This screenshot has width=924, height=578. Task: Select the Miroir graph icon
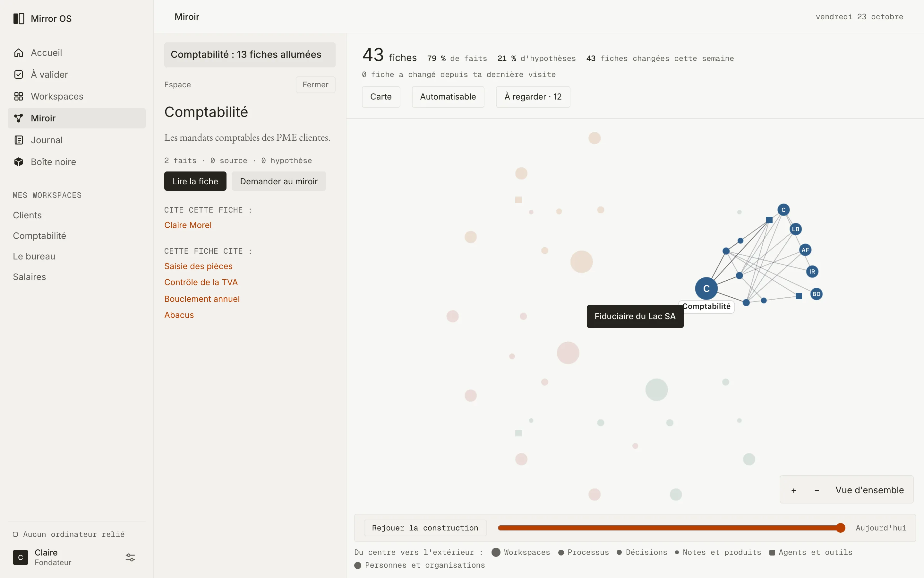pyautogui.click(x=19, y=118)
